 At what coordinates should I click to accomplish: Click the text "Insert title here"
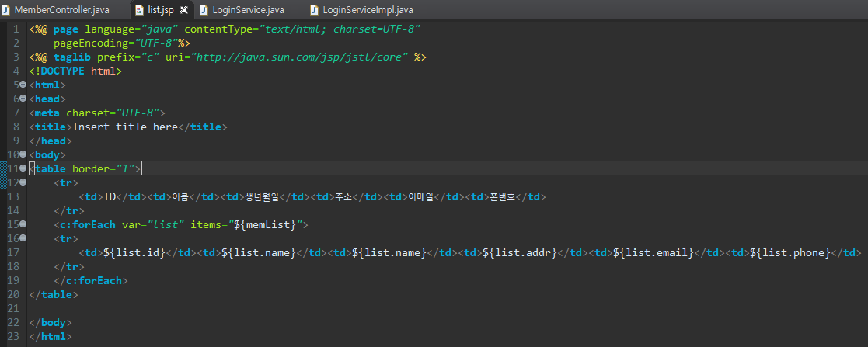click(125, 127)
